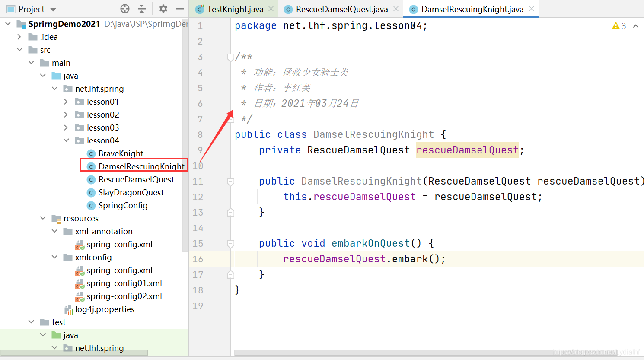Close the DamselRescuingKnight.java tab
The image size is (644, 360).
tap(532, 9)
